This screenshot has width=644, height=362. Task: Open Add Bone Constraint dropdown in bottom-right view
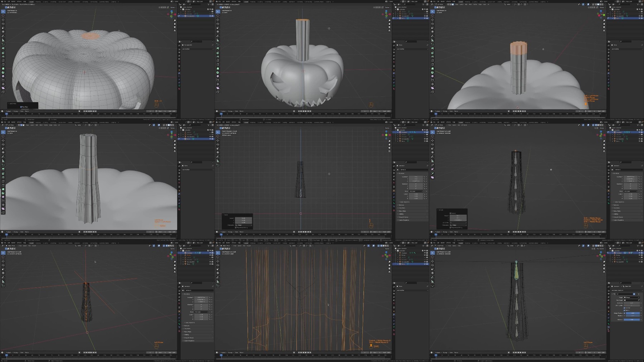[x=627, y=290]
